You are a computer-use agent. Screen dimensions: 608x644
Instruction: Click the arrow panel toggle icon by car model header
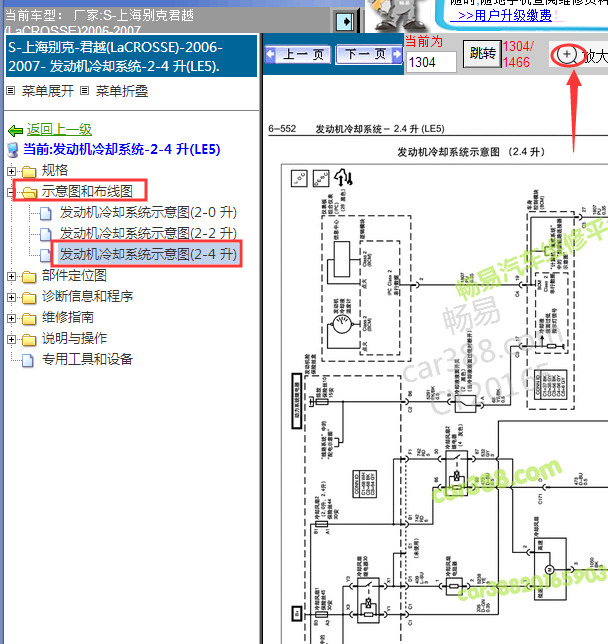(x=344, y=21)
